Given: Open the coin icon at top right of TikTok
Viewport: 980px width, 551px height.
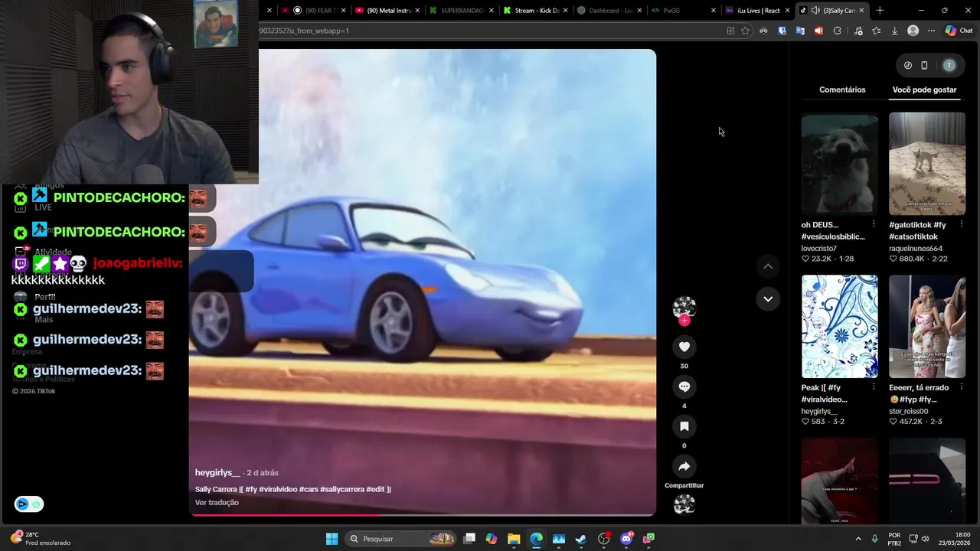Looking at the screenshot, I should (908, 65).
